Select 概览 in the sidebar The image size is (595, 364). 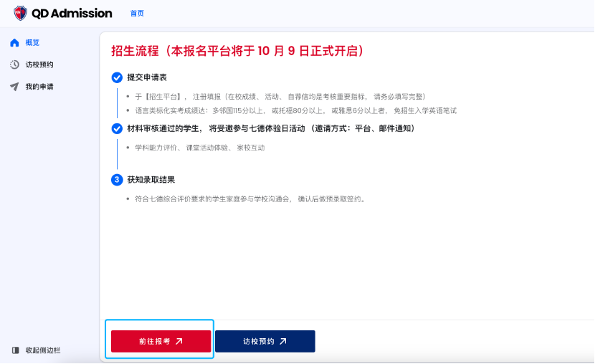32,43
